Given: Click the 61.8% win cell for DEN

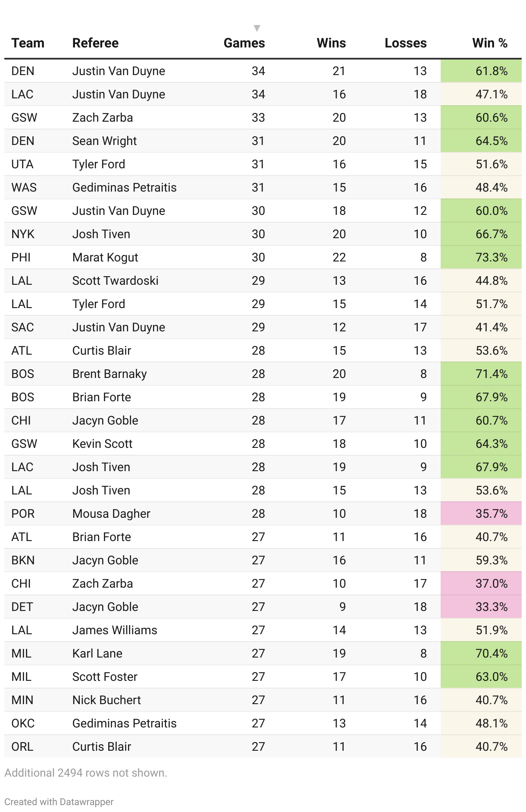Looking at the screenshot, I should pos(481,71).
